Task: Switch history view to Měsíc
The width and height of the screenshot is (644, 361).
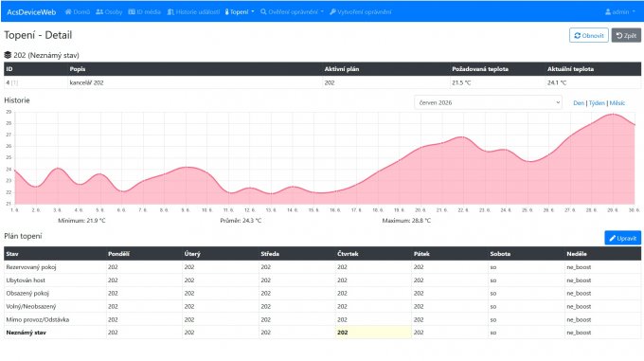Action: point(617,103)
